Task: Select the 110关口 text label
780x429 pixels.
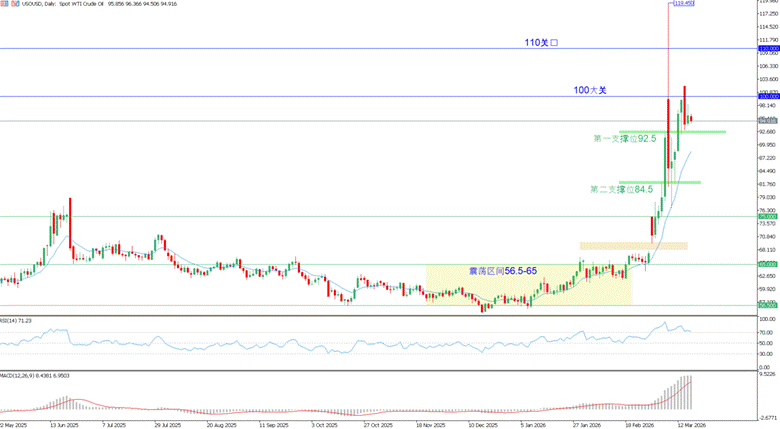Action: (541, 43)
